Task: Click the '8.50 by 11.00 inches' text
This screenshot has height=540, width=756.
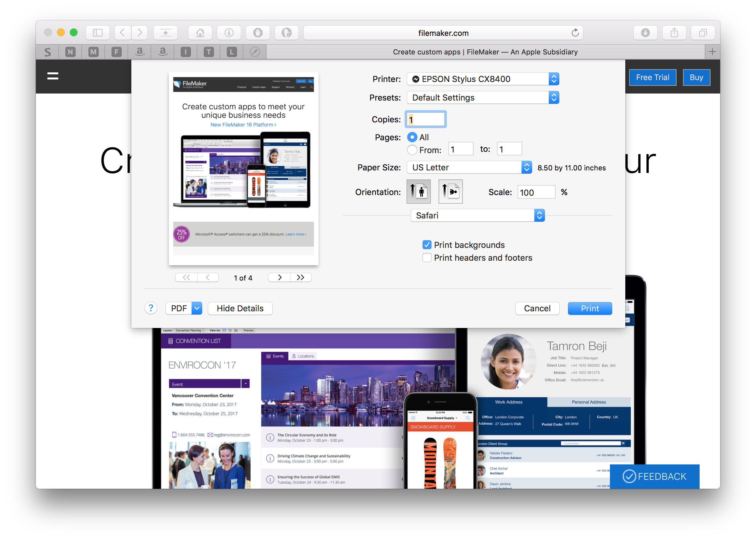Action: pyautogui.click(x=571, y=168)
